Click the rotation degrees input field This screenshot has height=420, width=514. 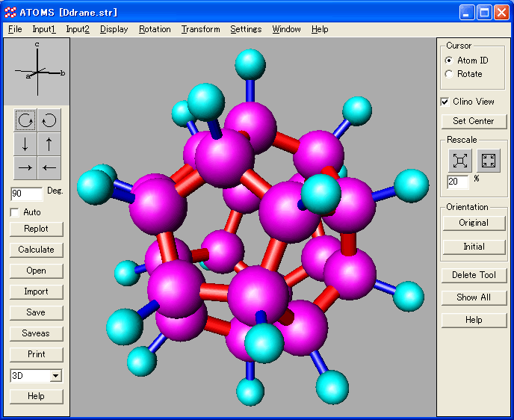(26, 194)
